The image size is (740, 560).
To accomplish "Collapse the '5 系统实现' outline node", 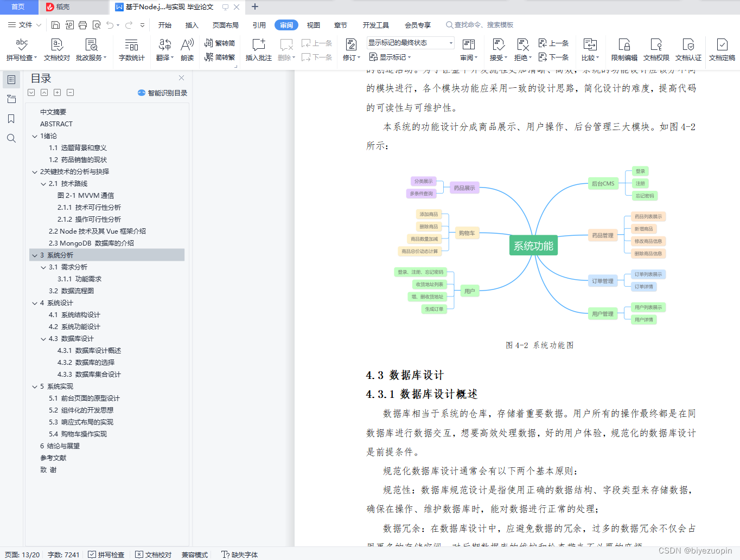I will click(x=35, y=387).
